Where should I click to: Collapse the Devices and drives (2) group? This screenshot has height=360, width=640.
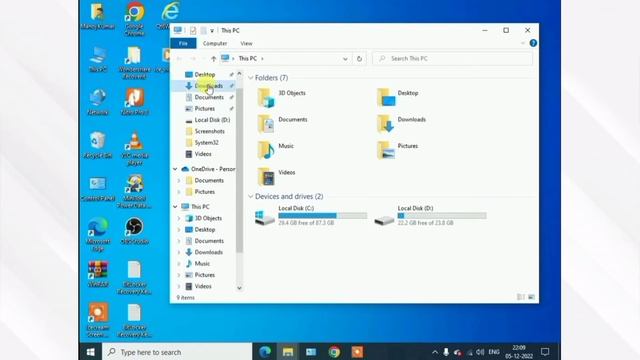click(251, 196)
